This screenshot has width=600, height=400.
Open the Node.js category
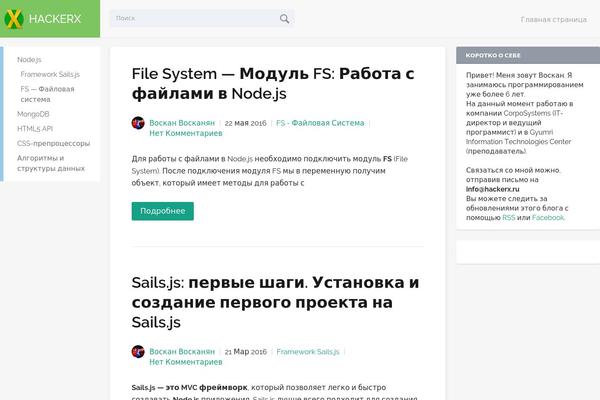29,60
